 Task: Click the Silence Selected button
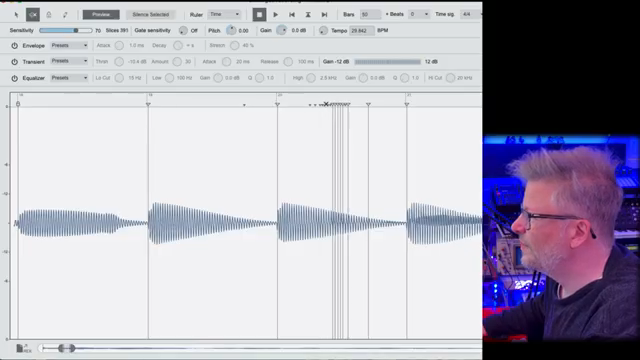[151, 14]
